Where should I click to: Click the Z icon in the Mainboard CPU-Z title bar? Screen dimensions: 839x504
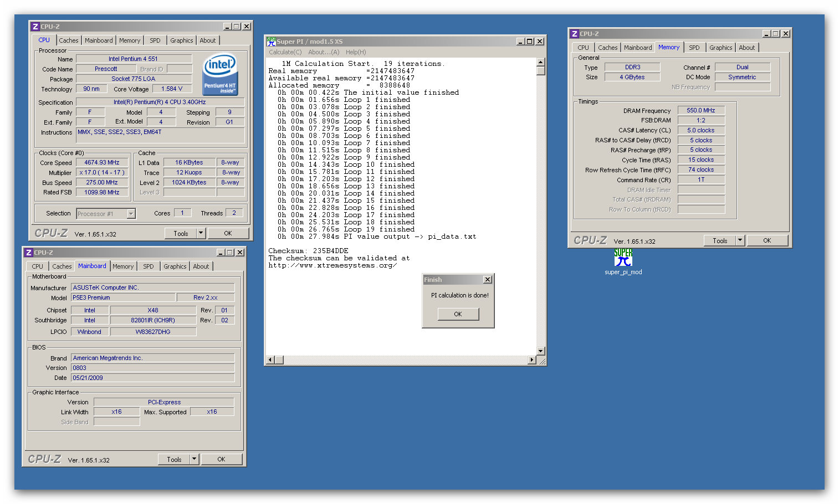click(x=28, y=253)
